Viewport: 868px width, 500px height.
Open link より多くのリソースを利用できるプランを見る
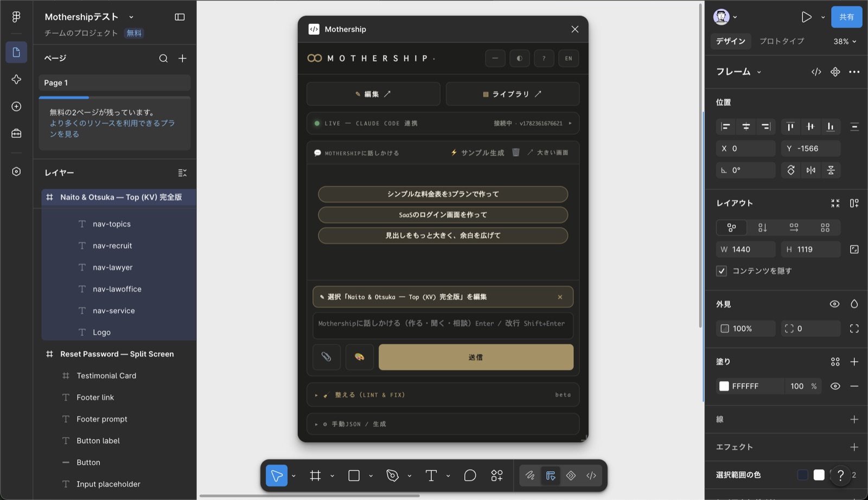click(x=112, y=129)
